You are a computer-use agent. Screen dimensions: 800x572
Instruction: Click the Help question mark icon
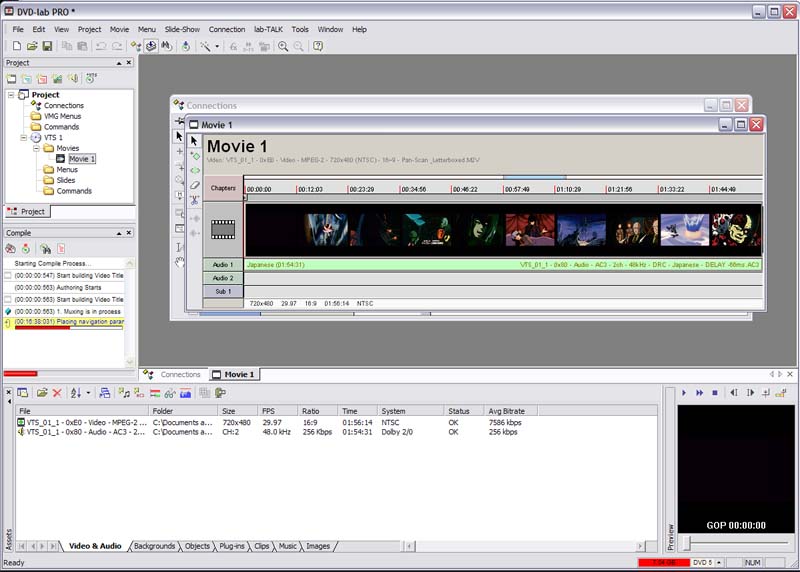coord(318,46)
